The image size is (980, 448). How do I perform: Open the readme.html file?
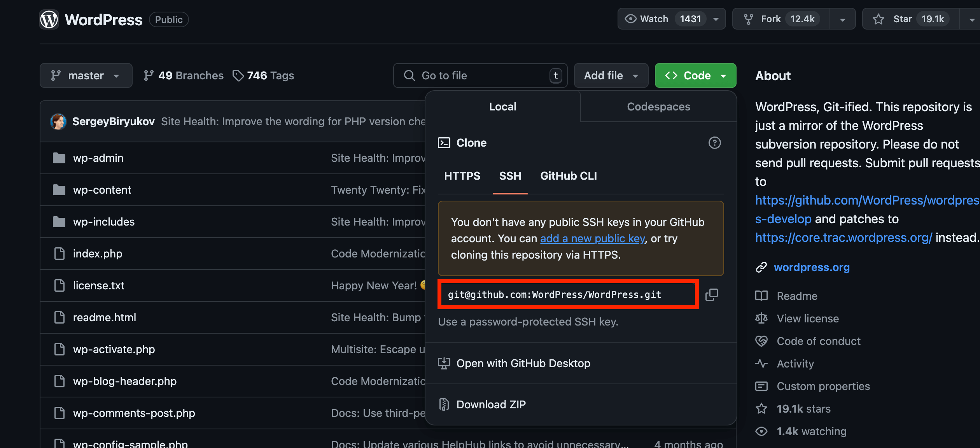pos(105,317)
